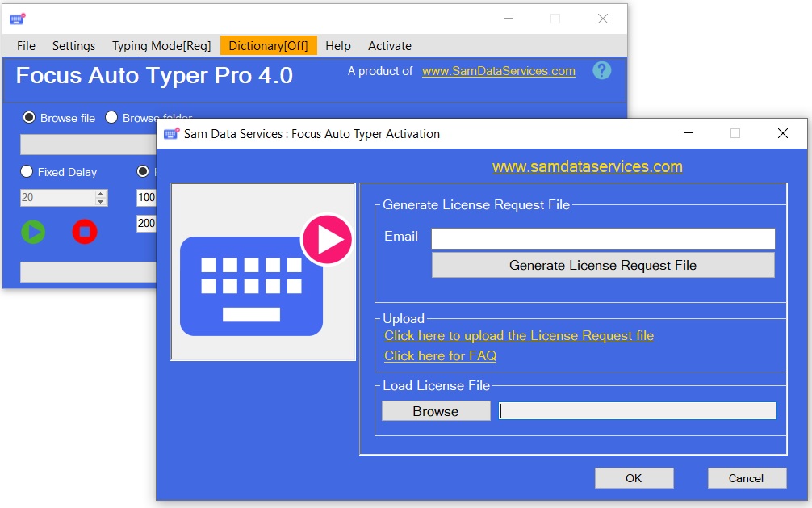Click the "Load License File" group label
Screen dimensions: 812x508
point(436,386)
